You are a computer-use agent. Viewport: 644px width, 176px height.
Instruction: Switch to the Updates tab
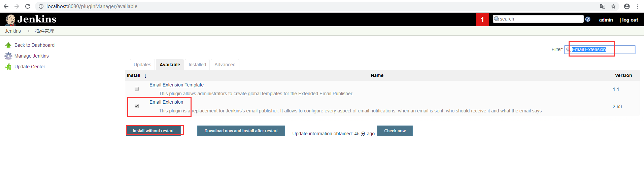142,65
